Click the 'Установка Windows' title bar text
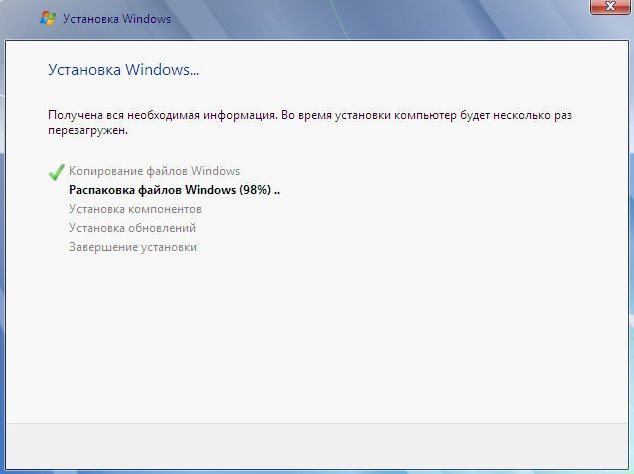Viewport: 634px width, 474px height. (116, 19)
